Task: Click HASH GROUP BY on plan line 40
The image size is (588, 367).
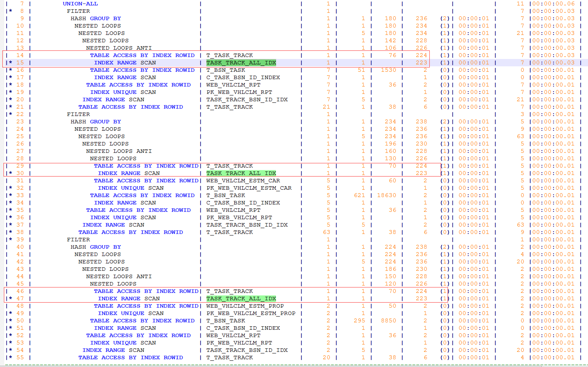Action: point(96,247)
